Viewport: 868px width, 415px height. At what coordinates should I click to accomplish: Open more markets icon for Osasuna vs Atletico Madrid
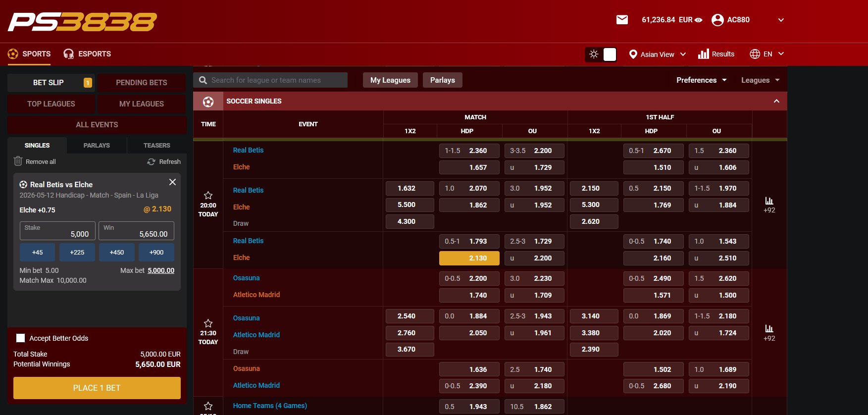tap(769, 328)
